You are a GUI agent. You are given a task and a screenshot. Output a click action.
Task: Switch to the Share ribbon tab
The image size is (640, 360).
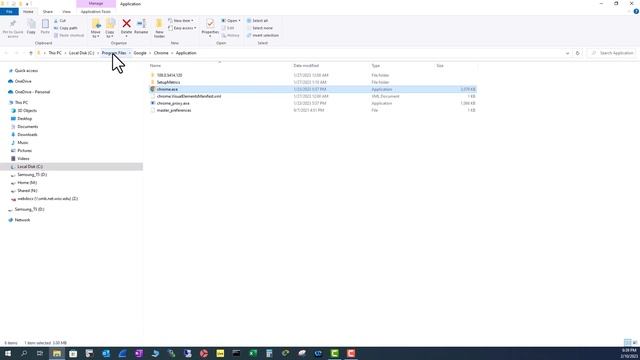[48, 12]
